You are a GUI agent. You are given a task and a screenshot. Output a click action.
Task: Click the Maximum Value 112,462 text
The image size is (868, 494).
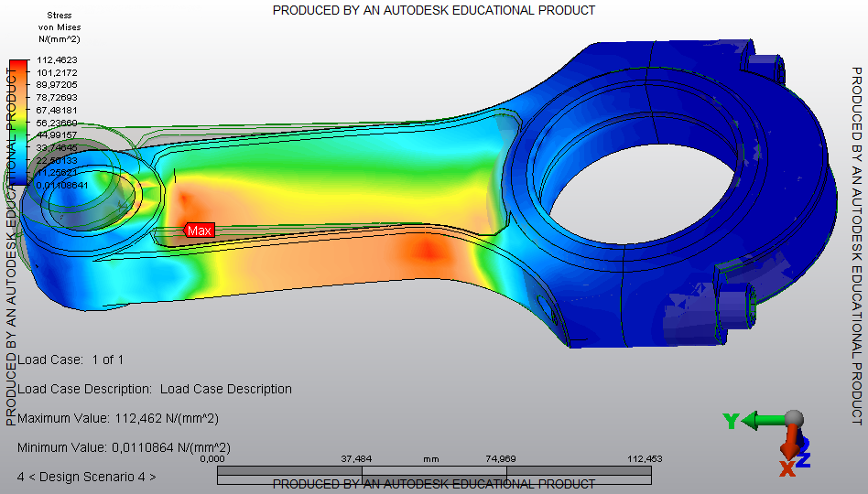(x=118, y=418)
